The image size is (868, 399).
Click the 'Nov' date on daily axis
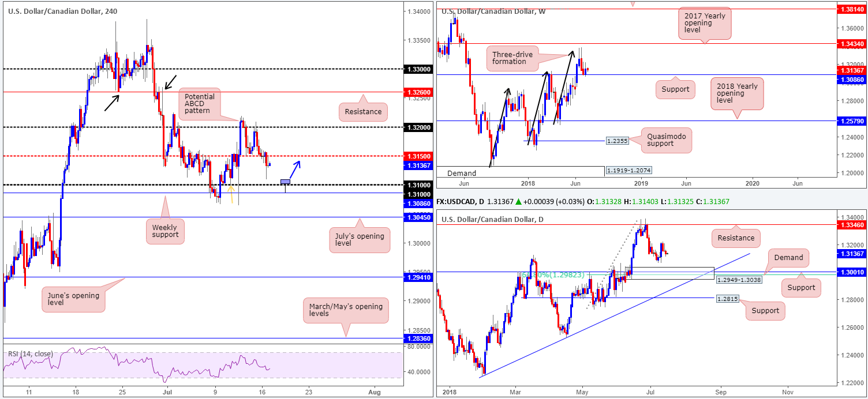tap(787, 392)
